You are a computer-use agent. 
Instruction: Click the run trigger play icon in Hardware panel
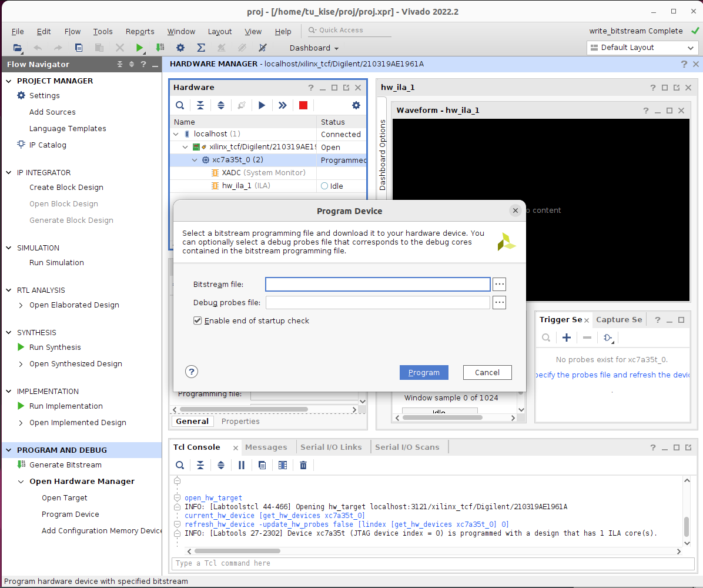(262, 105)
